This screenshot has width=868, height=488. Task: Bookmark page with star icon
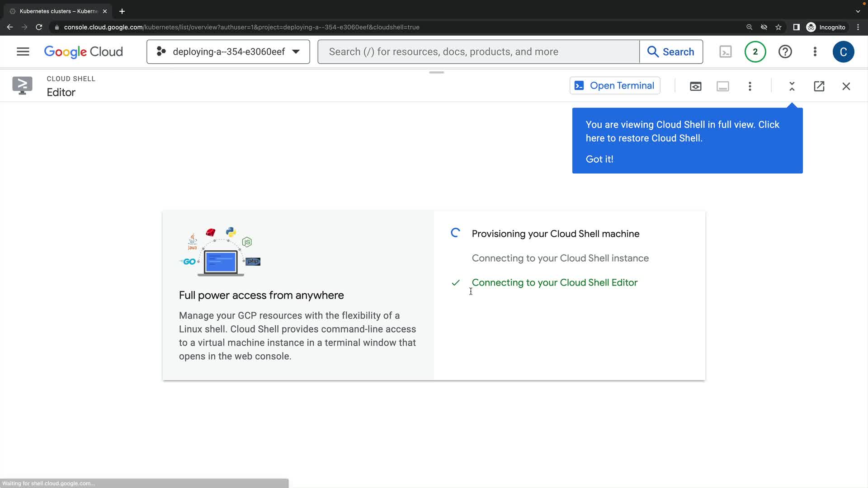click(778, 27)
